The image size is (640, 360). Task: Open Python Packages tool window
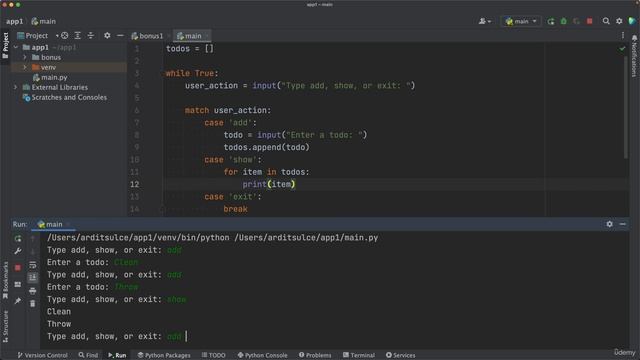(164, 355)
